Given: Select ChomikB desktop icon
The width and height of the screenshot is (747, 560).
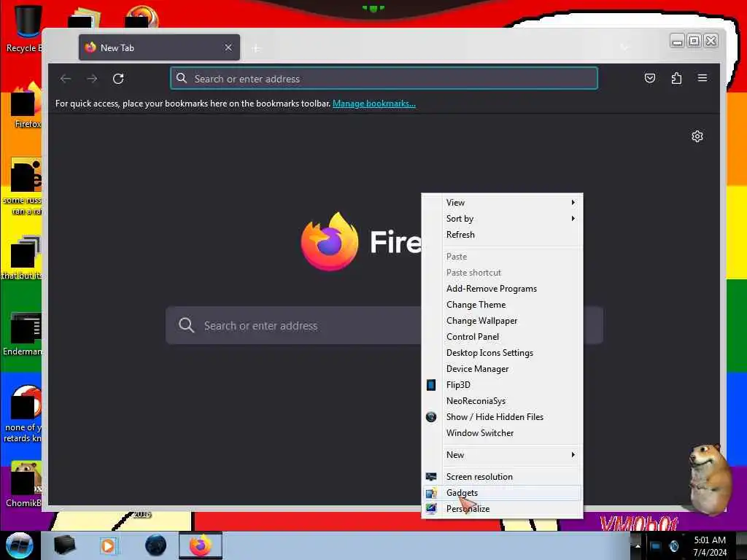Looking at the screenshot, I should click(x=24, y=484).
